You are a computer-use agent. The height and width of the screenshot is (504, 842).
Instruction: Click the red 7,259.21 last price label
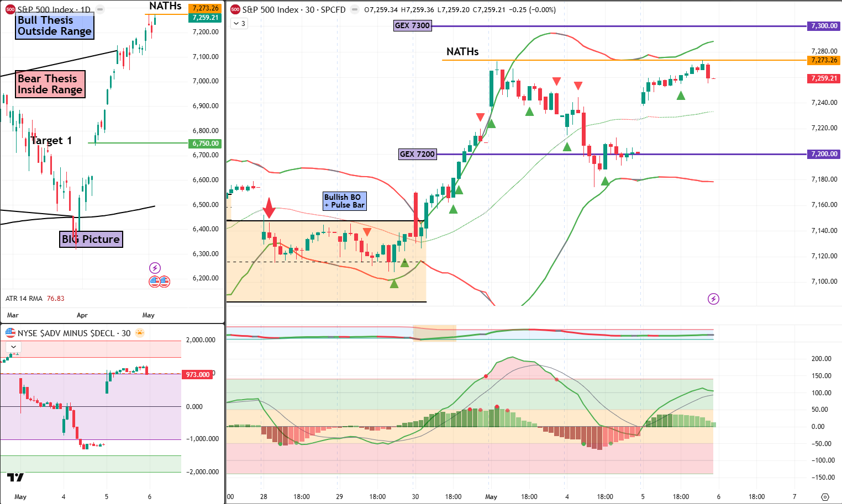click(x=824, y=78)
